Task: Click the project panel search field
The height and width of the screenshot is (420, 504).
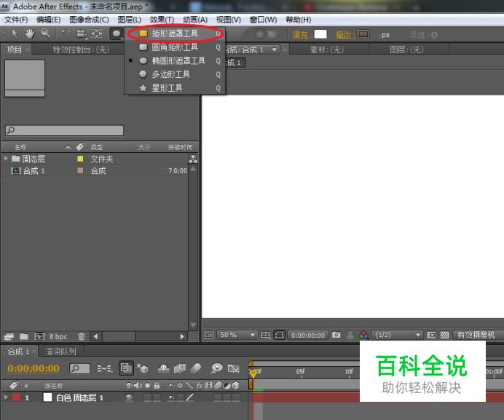Action: click(64, 130)
